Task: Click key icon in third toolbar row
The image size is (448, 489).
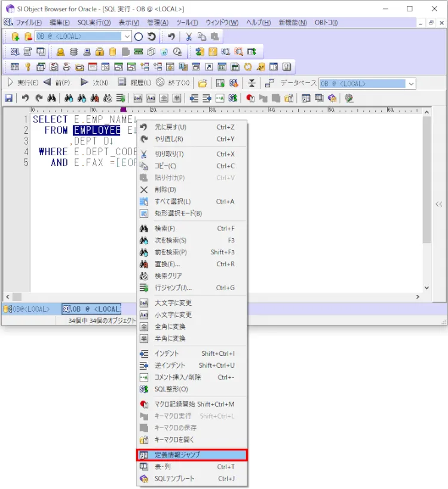Action: click(x=27, y=67)
